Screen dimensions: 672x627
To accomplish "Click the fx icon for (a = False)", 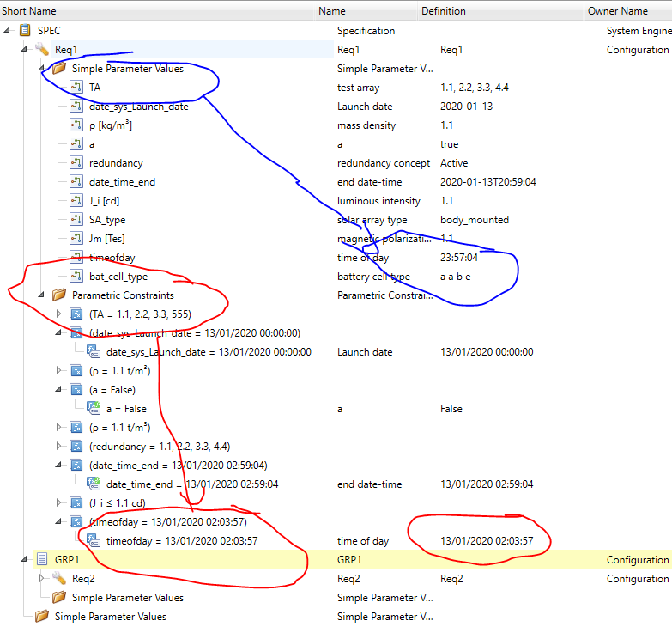I will pos(76,389).
